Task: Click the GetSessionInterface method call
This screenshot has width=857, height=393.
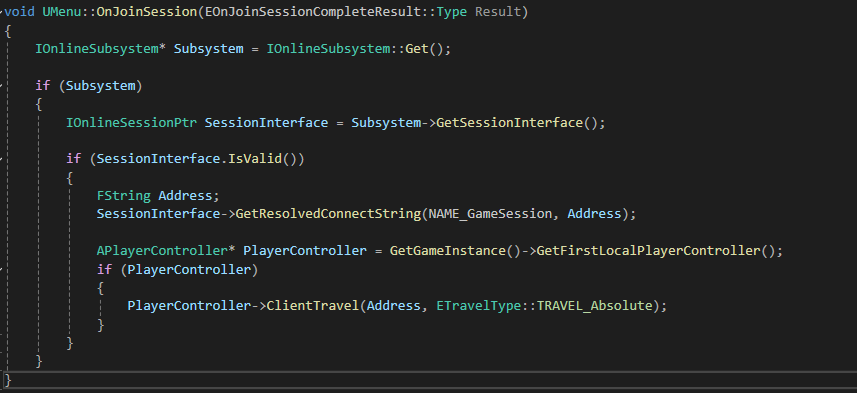Action: pos(509,122)
